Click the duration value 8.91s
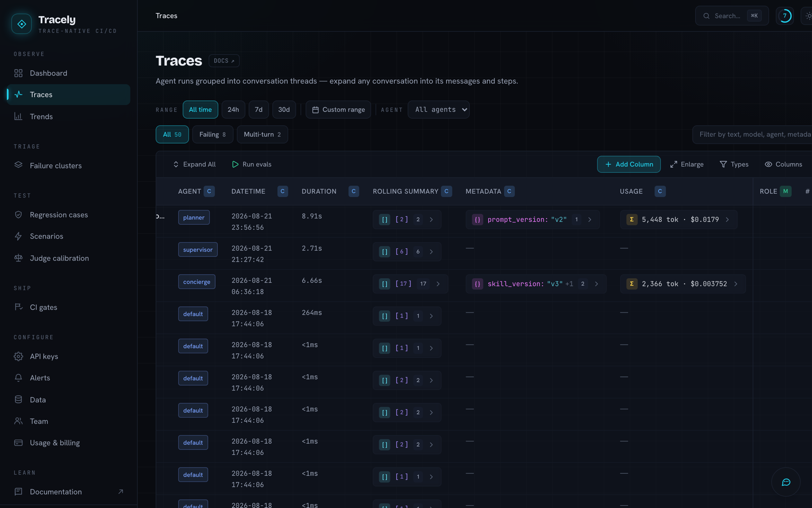The height and width of the screenshot is (508, 812). tap(312, 216)
